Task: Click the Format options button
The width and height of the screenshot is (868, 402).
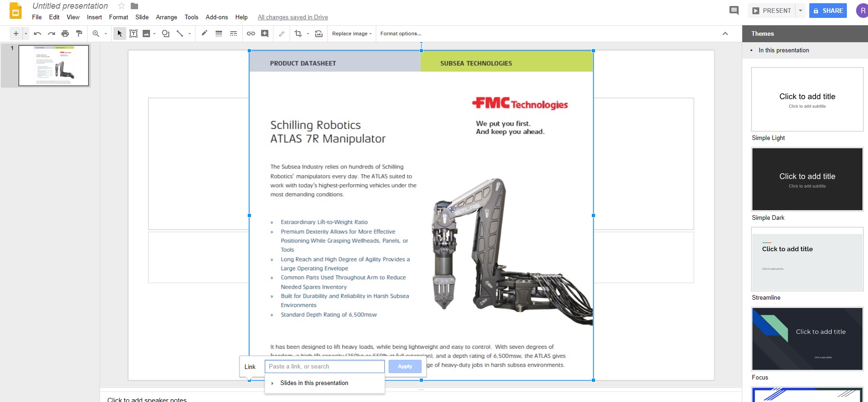Action: (x=401, y=33)
